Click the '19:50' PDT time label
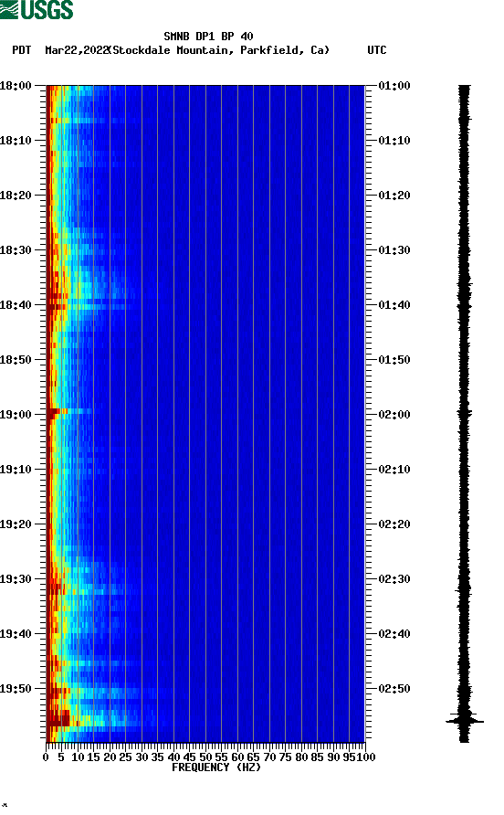 click(x=16, y=689)
